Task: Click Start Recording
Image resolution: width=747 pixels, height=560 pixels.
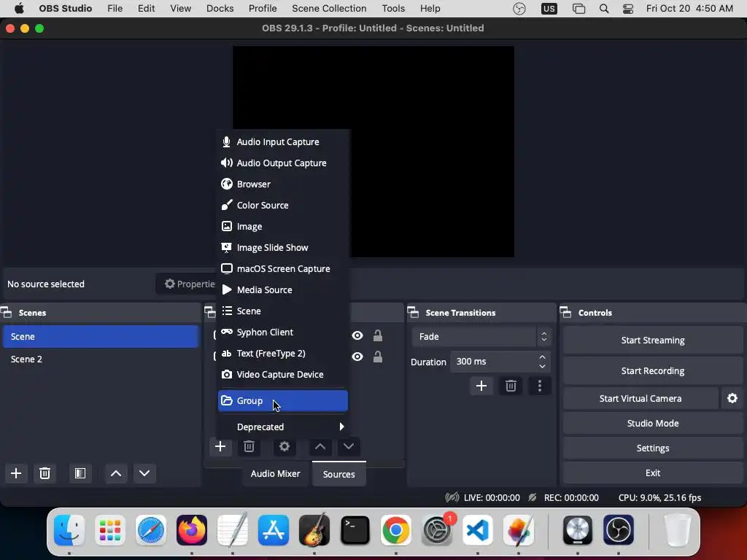Action: pyautogui.click(x=653, y=370)
